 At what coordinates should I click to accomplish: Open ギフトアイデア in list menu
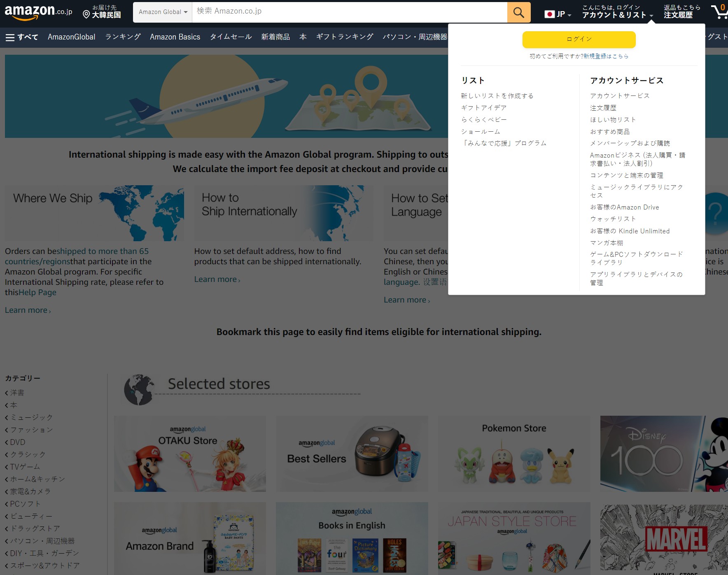pos(484,108)
